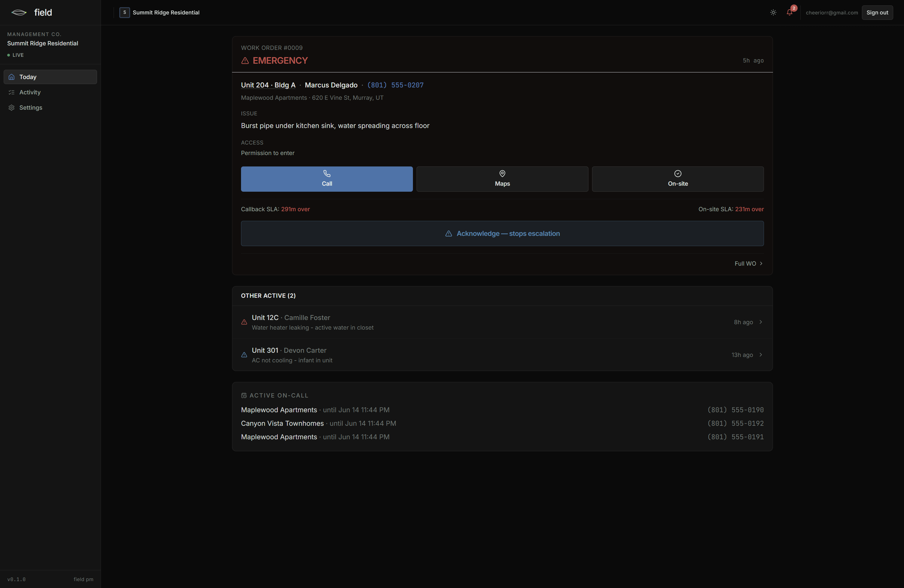Mark technician as On-site
The width and height of the screenshot is (904, 588).
[678, 179]
